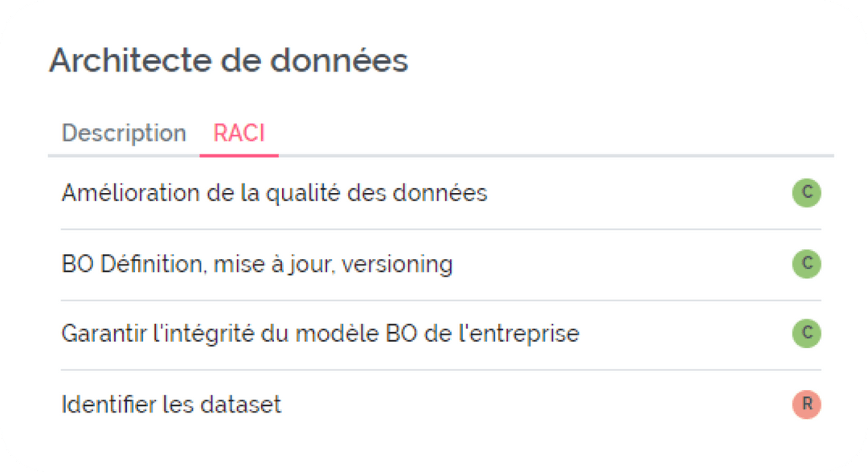Click the C indicator on Garantir l'intégrité row
Image resolution: width=868 pixels, height=472 pixels.
[806, 334]
